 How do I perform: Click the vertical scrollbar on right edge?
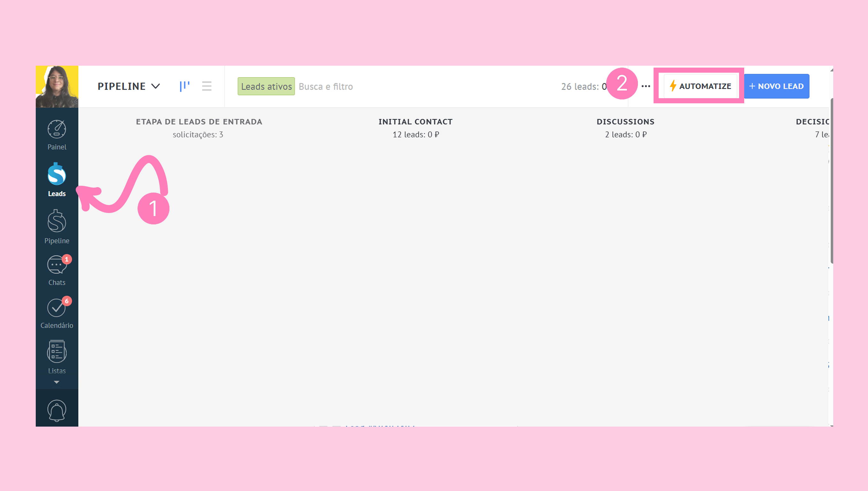(x=831, y=180)
